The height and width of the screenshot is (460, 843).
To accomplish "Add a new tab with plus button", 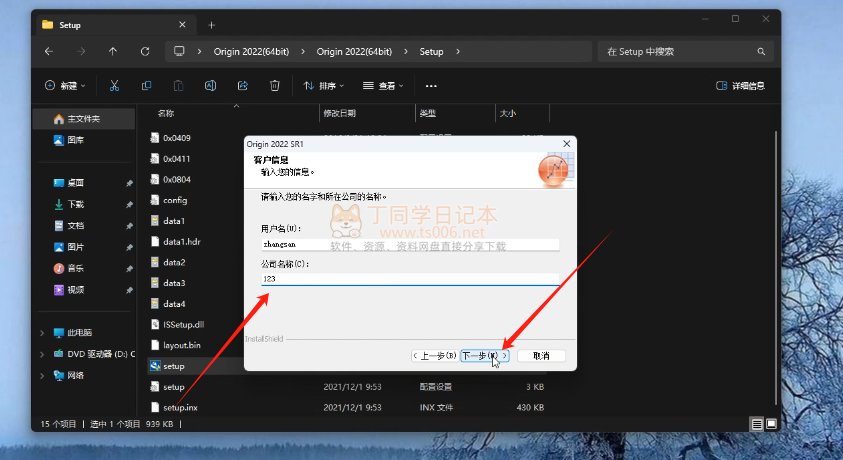I will tap(211, 24).
